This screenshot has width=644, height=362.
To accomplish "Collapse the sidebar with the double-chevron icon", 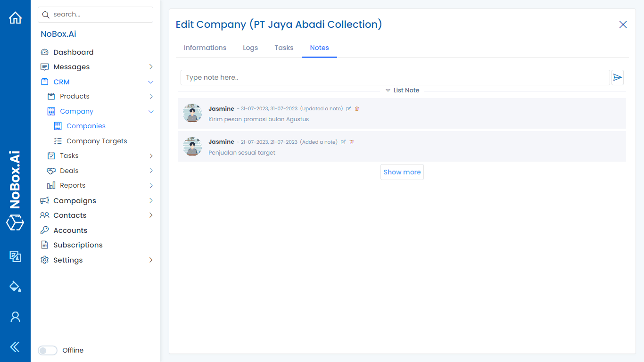I will pyautogui.click(x=15, y=347).
